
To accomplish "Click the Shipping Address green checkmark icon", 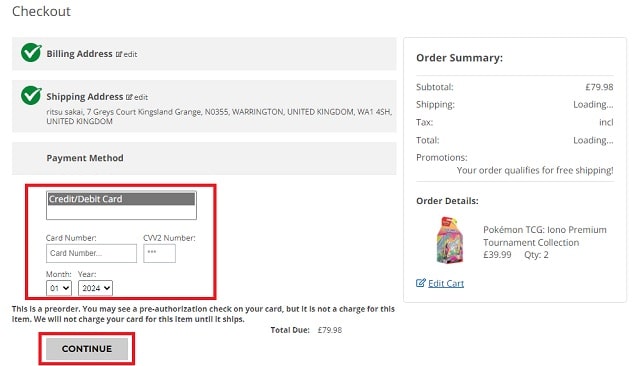I will [31, 95].
